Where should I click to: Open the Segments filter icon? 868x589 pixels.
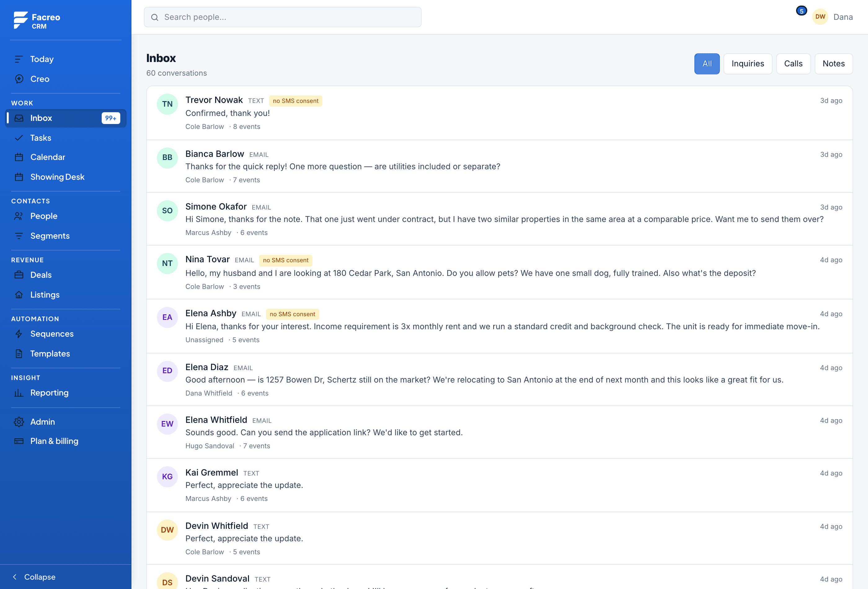(x=19, y=236)
